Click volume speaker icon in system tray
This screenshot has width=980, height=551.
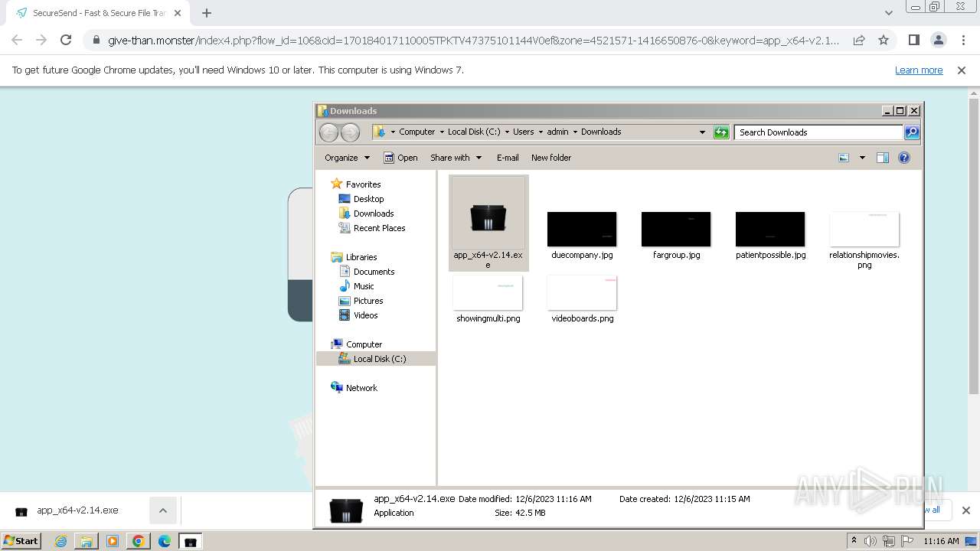pos(871,541)
